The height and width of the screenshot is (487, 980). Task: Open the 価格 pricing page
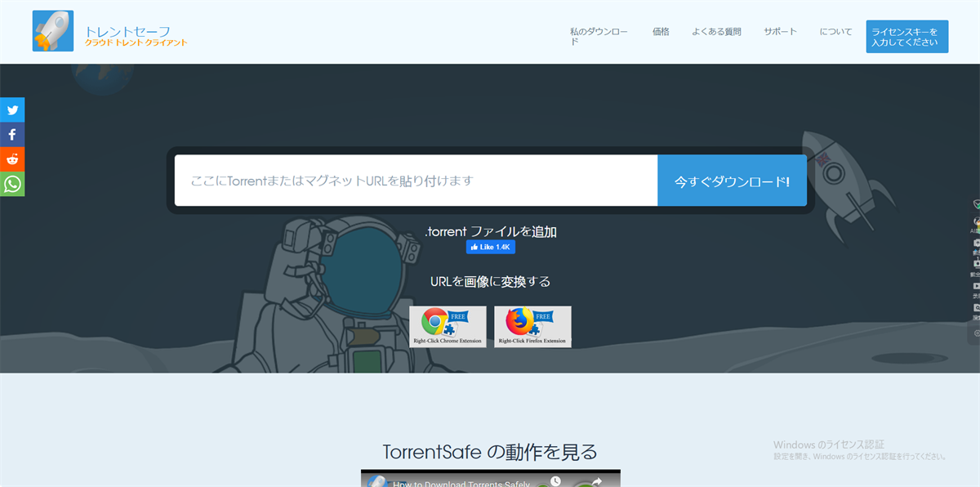click(661, 32)
